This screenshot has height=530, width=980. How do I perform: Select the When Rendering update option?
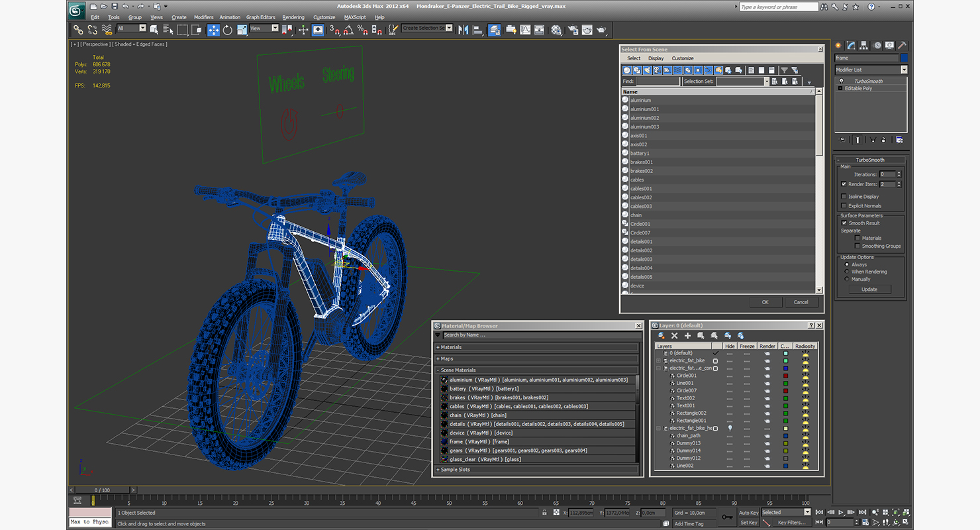pos(847,272)
